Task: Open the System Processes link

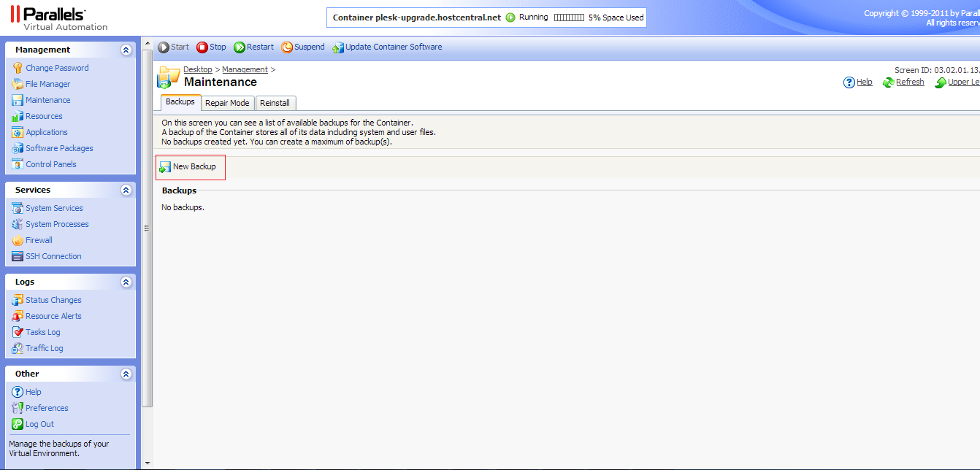Action: click(58, 224)
